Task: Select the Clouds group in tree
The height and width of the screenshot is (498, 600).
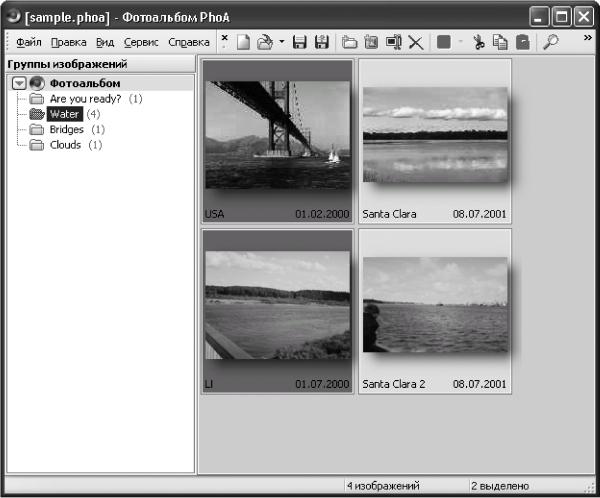Action: tap(65, 145)
